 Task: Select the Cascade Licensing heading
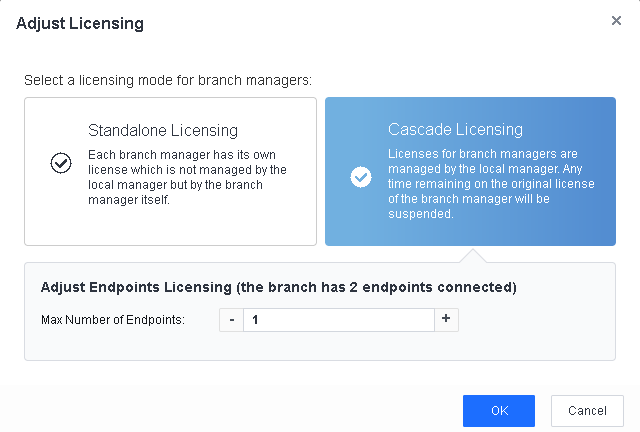point(455,130)
